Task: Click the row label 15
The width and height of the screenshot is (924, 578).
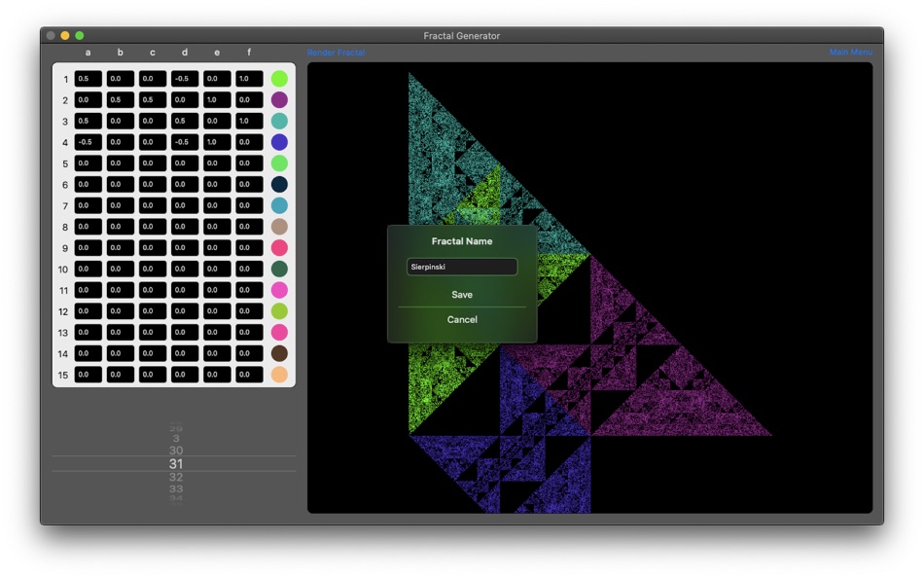Action: click(x=63, y=375)
